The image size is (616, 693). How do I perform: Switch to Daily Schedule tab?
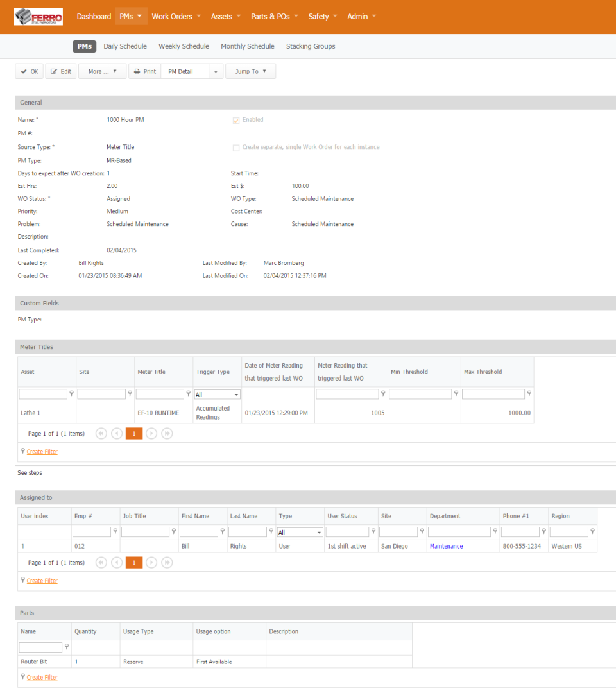(125, 46)
